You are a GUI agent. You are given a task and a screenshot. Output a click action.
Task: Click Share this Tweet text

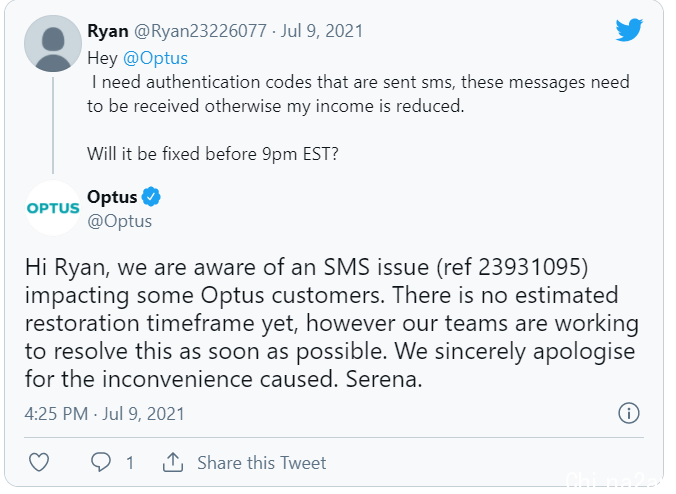click(262, 463)
